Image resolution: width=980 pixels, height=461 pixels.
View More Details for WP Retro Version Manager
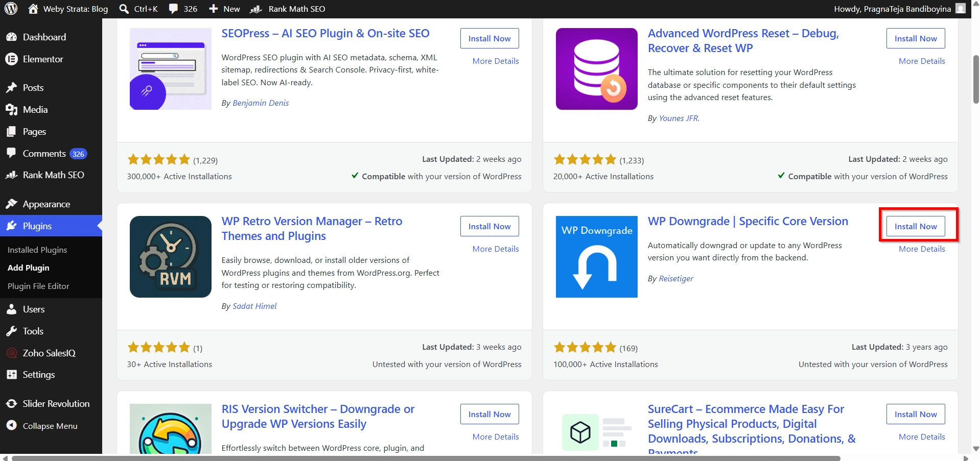tap(496, 249)
